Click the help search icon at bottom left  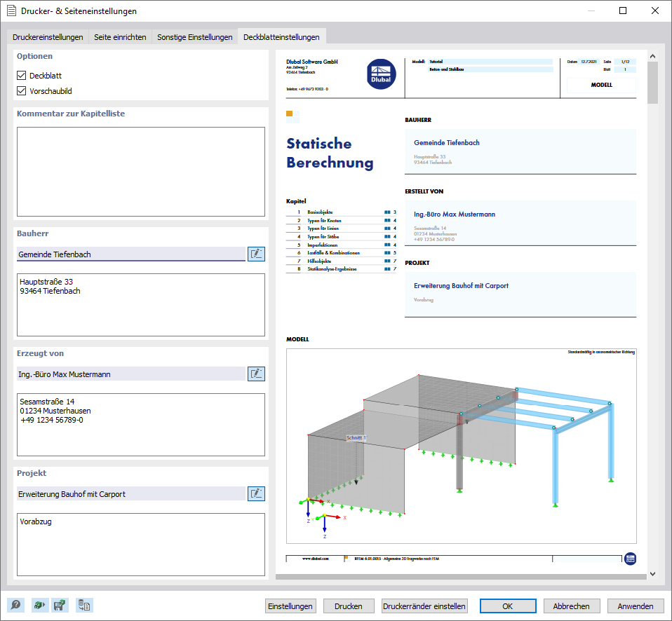16,605
